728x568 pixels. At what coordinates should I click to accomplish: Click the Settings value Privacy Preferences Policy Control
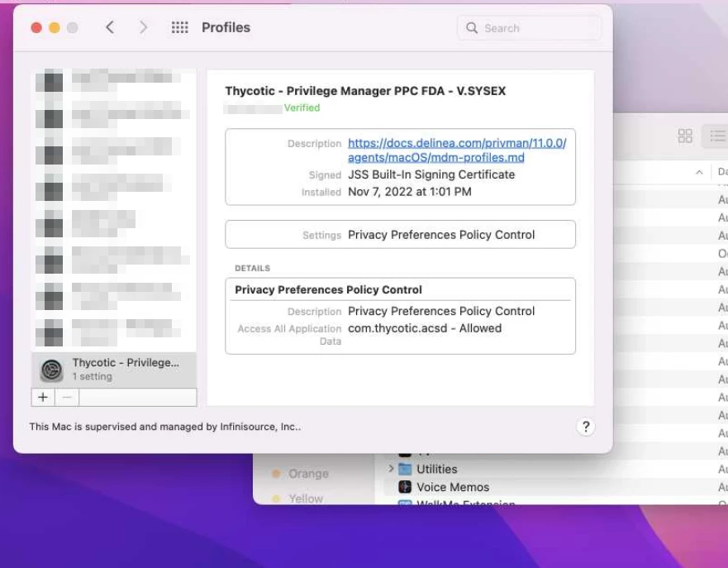441,235
